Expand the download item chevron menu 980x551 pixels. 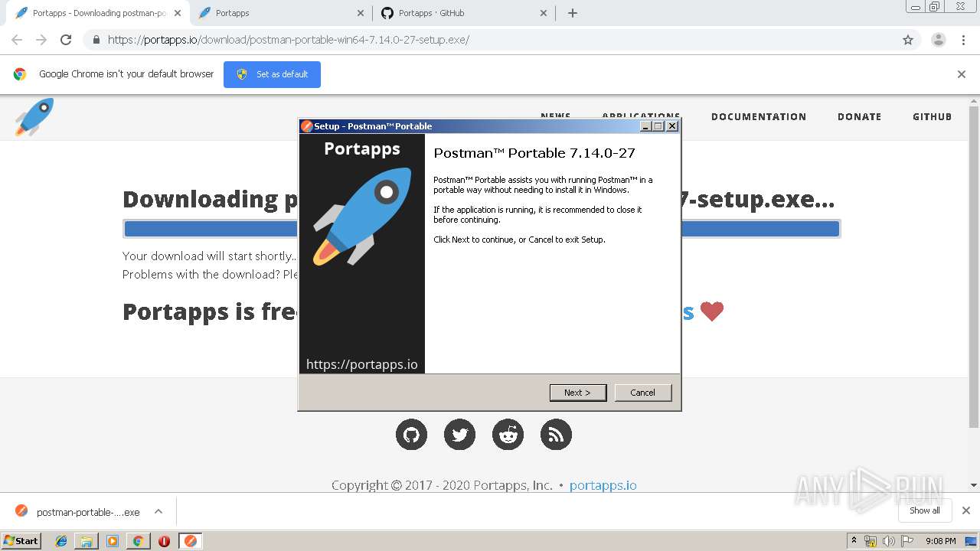click(158, 511)
